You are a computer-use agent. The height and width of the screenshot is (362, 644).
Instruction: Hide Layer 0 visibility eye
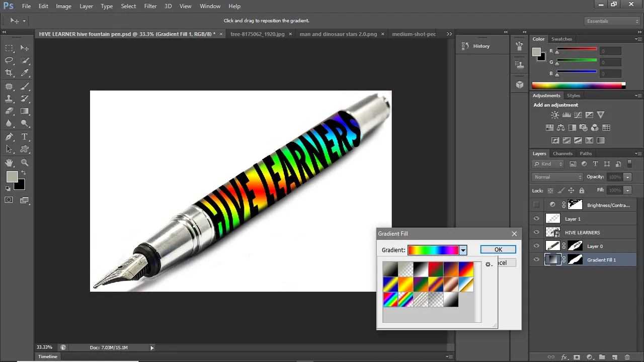pyautogui.click(x=536, y=246)
